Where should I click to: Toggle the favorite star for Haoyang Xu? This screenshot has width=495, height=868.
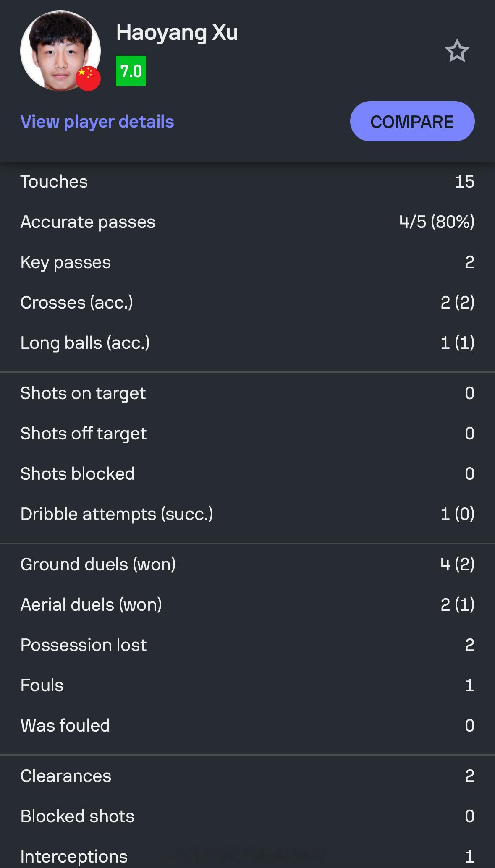pos(457,51)
